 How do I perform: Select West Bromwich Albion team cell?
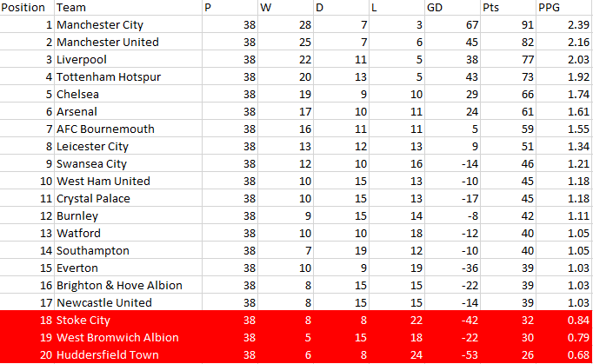128,338
